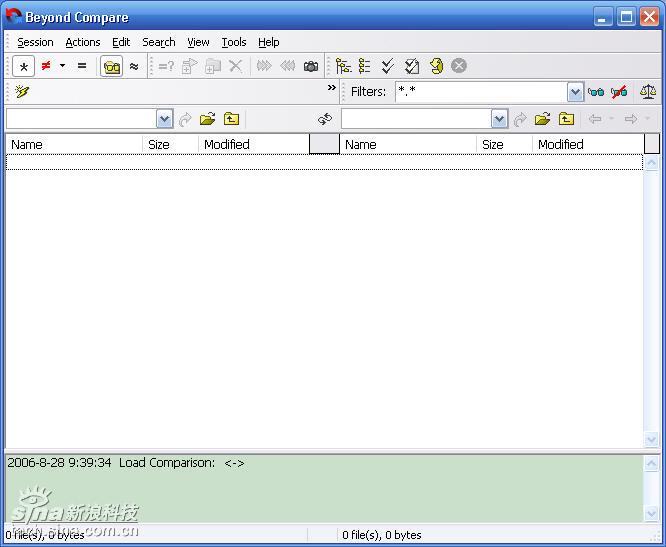Open the Tools menu
666x547 pixels.
[x=234, y=42]
